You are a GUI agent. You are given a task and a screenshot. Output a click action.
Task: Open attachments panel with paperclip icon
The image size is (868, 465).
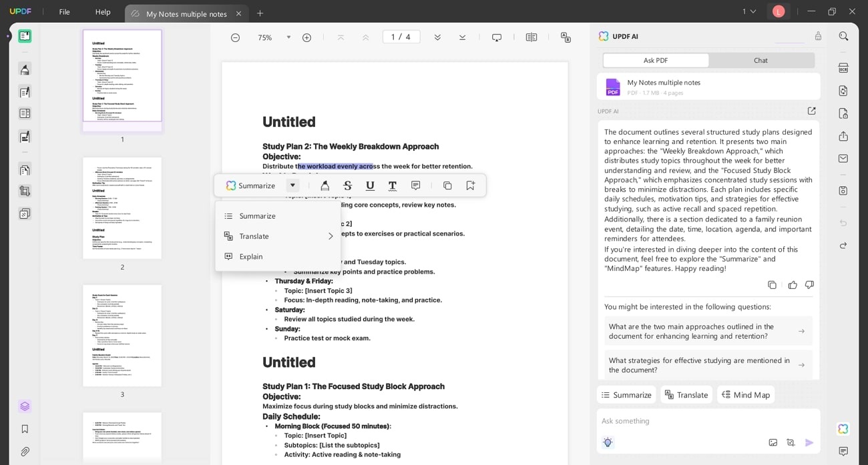point(25,452)
